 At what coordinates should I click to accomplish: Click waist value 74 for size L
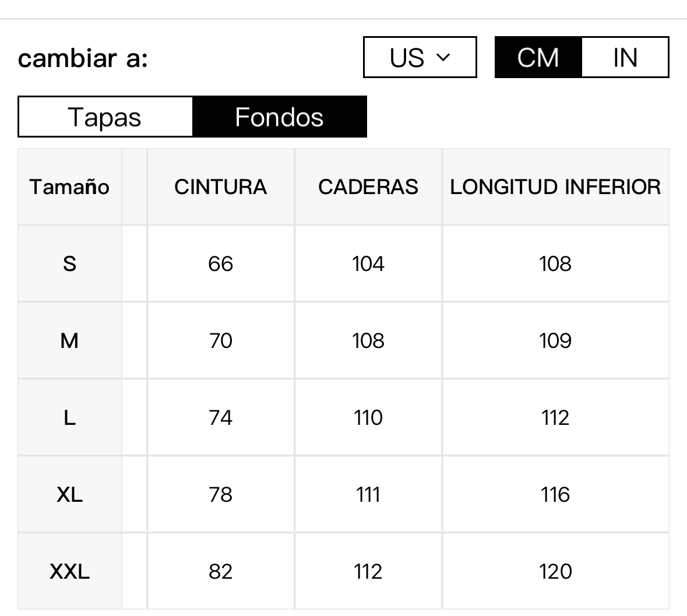click(220, 417)
